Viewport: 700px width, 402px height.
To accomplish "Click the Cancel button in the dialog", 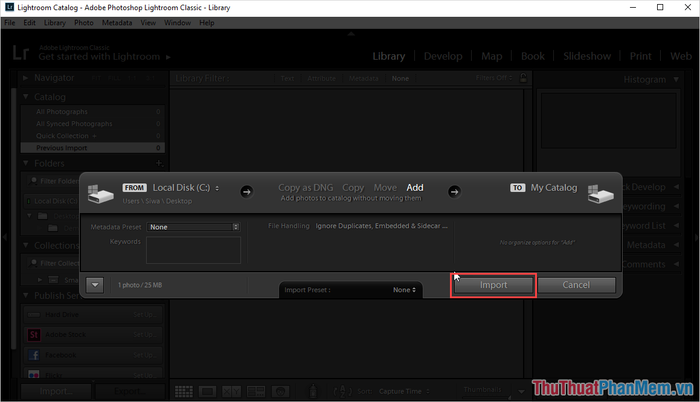I will [x=576, y=285].
